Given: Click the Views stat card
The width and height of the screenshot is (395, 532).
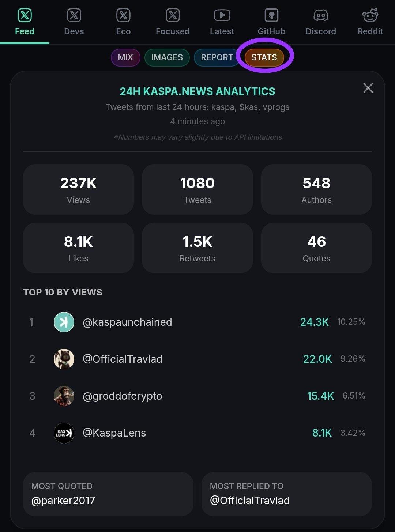Looking at the screenshot, I should 78,189.
